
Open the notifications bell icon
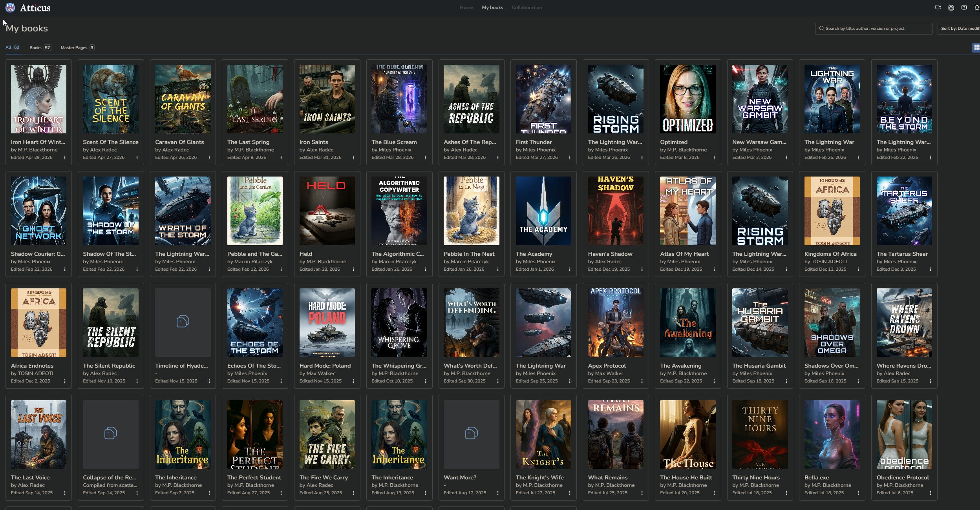pos(976,7)
